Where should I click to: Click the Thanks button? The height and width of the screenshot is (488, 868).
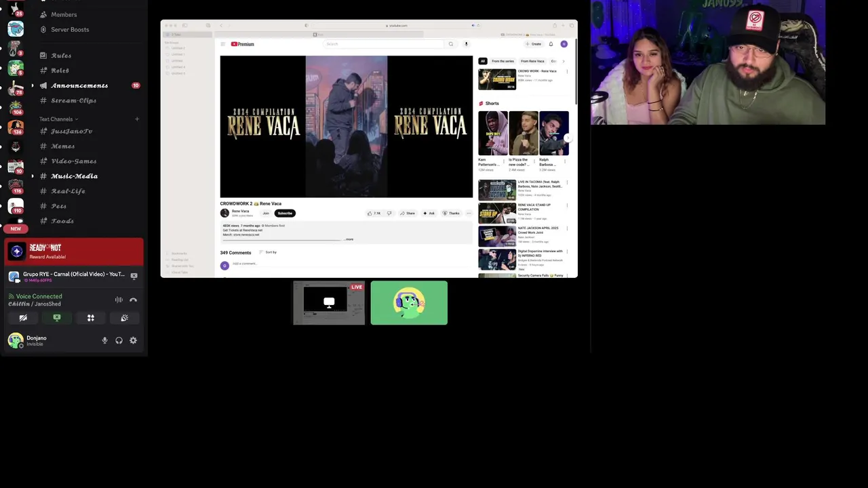click(451, 213)
